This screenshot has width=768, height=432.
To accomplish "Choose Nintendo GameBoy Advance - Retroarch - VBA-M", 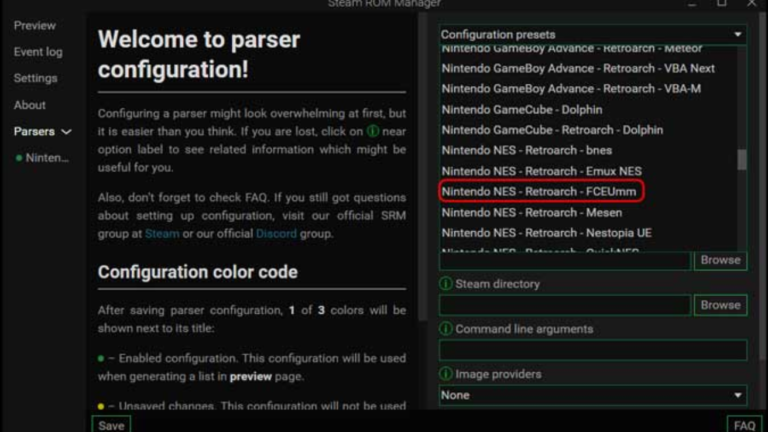I will click(571, 89).
